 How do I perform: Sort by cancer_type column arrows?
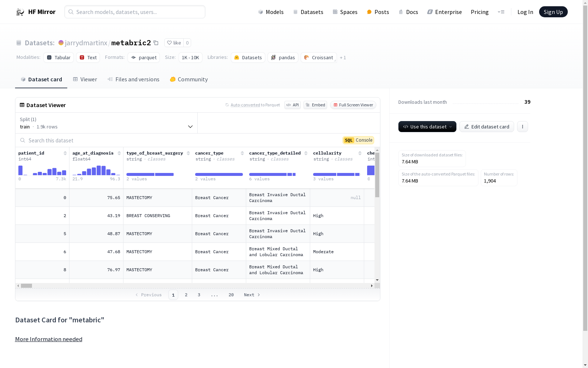pos(242,153)
